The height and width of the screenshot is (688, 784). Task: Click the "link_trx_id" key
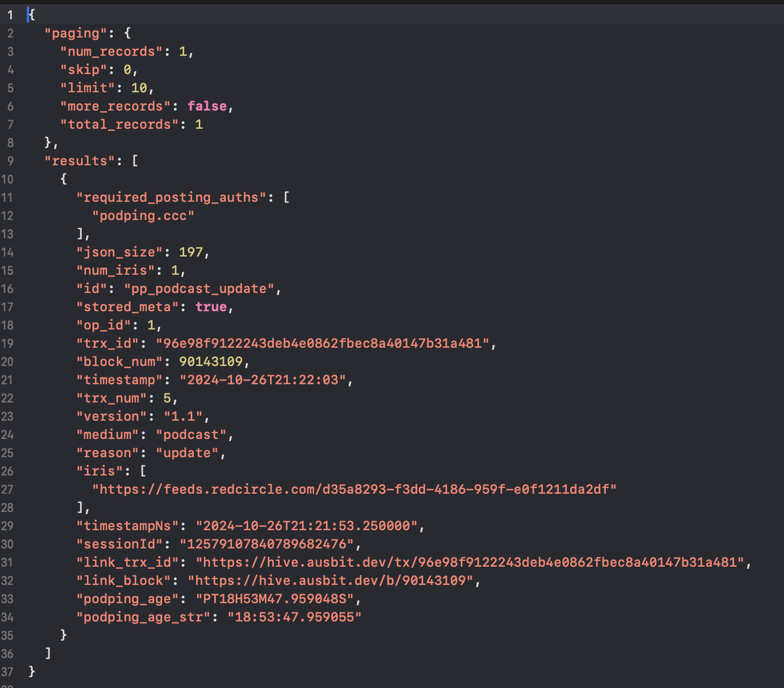pyautogui.click(x=128, y=562)
